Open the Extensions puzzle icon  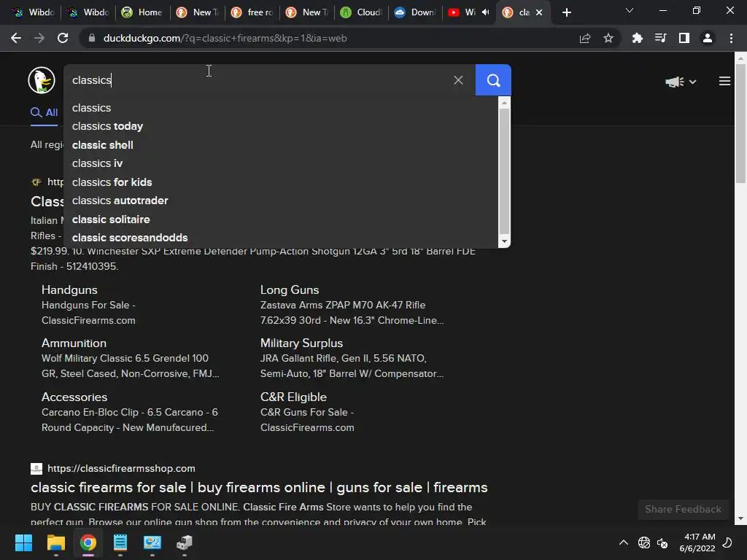(637, 38)
